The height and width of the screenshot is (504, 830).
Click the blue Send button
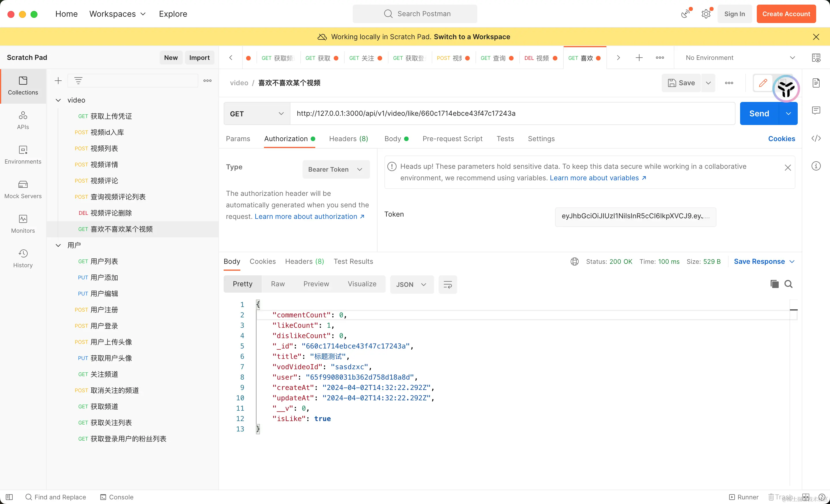pyautogui.click(x=759, y=113)
